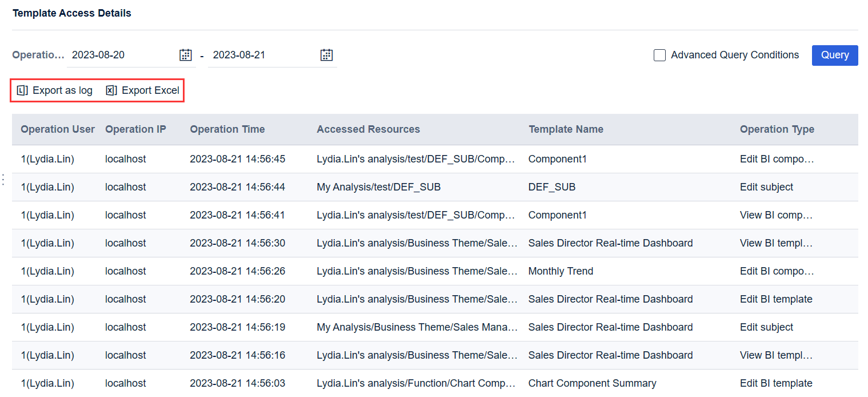Click the Query button
Image resolution: width=868 pixels, height=397 pixels.
[x=834, y=55]
